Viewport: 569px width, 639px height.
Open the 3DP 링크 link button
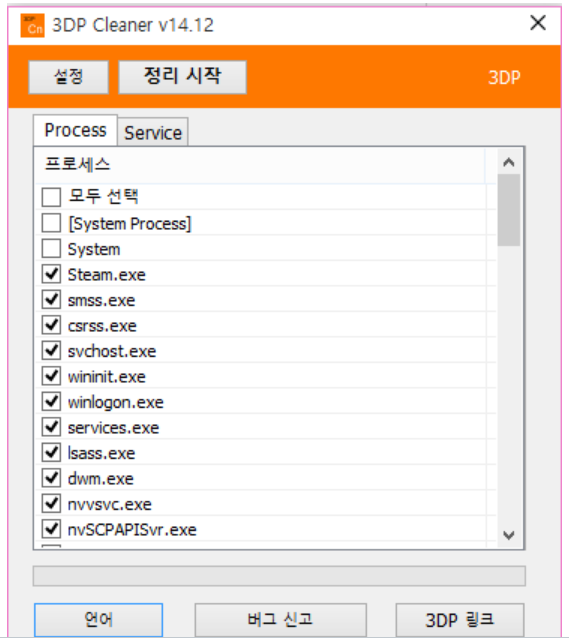coord(460,620)
